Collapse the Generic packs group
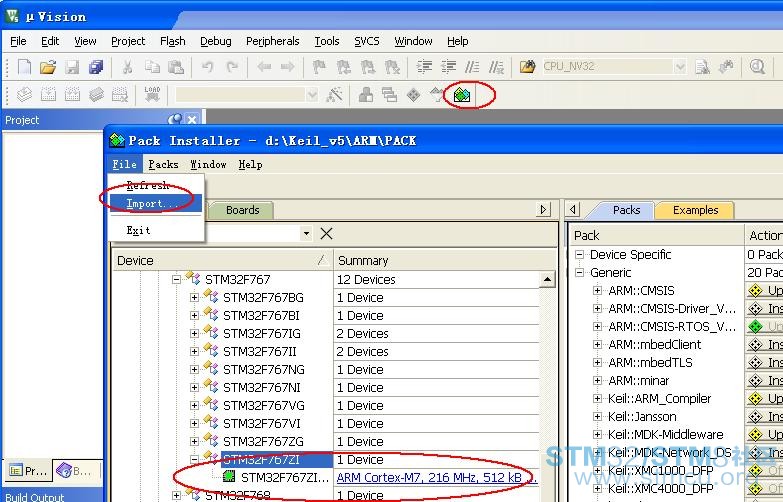This screenshot has width=783, height=502. (x=579, y=273)
